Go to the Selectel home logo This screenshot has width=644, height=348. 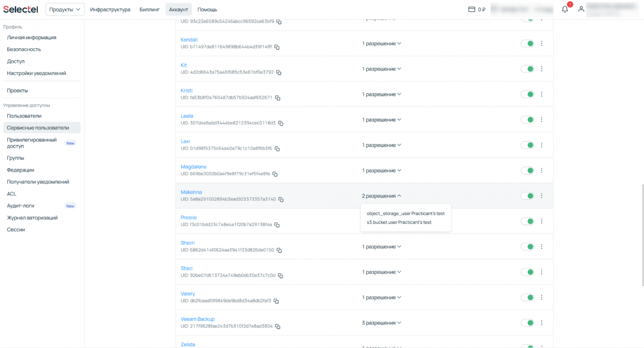(21, 9)
